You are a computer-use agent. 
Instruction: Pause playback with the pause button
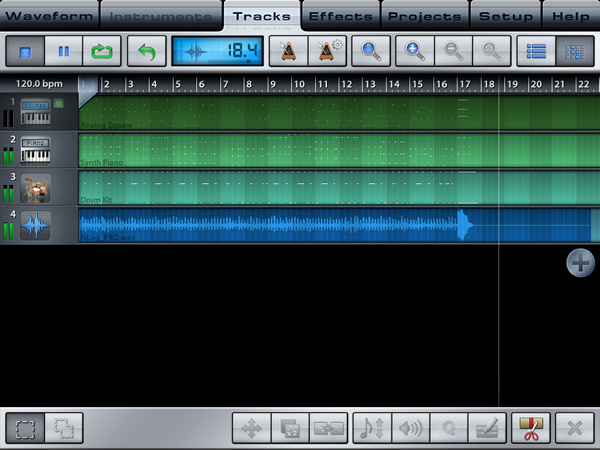click(64, 51)
